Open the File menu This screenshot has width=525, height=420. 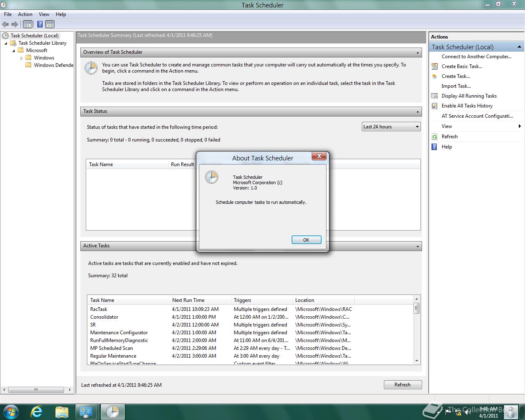[x=8, y=14]
